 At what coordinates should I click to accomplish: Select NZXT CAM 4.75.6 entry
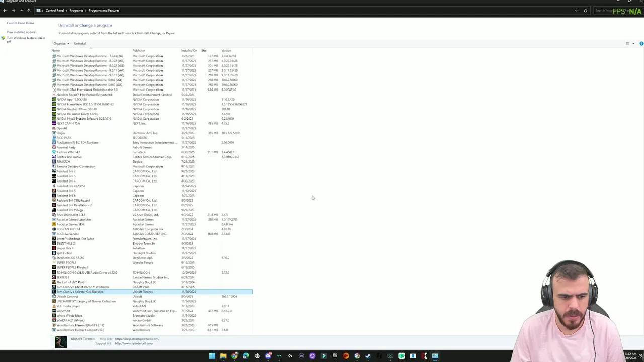[x=151, y=124]
